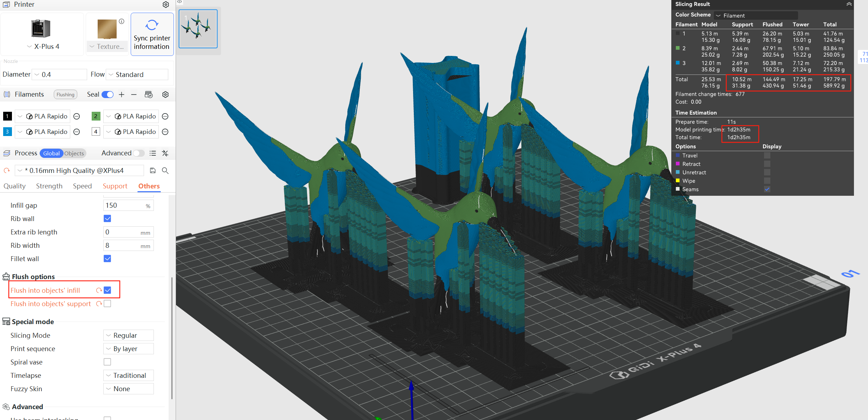Open the Color Scheme Filament dropdown

[x=756, y=15]
